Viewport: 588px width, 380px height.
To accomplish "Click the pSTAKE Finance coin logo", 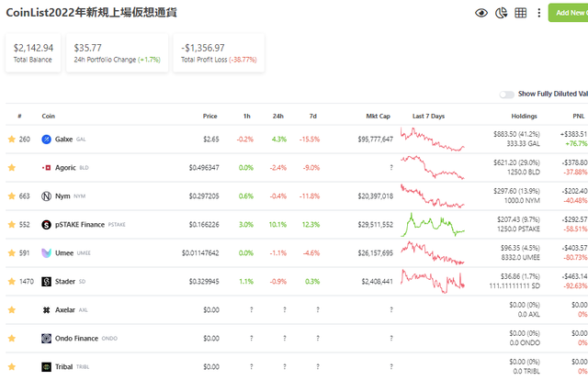I will click(x=46, y=225).
